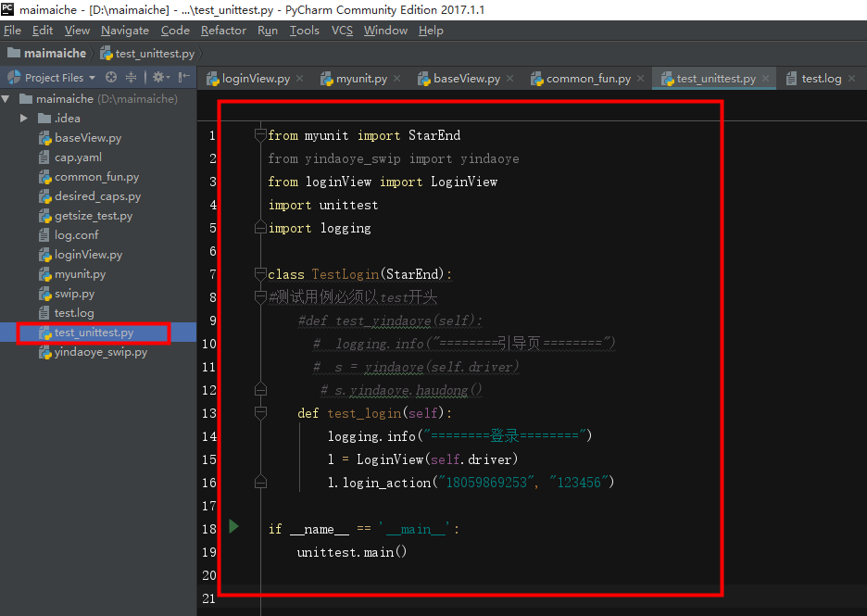Select common_fun.py in project tree

(96, 177)
